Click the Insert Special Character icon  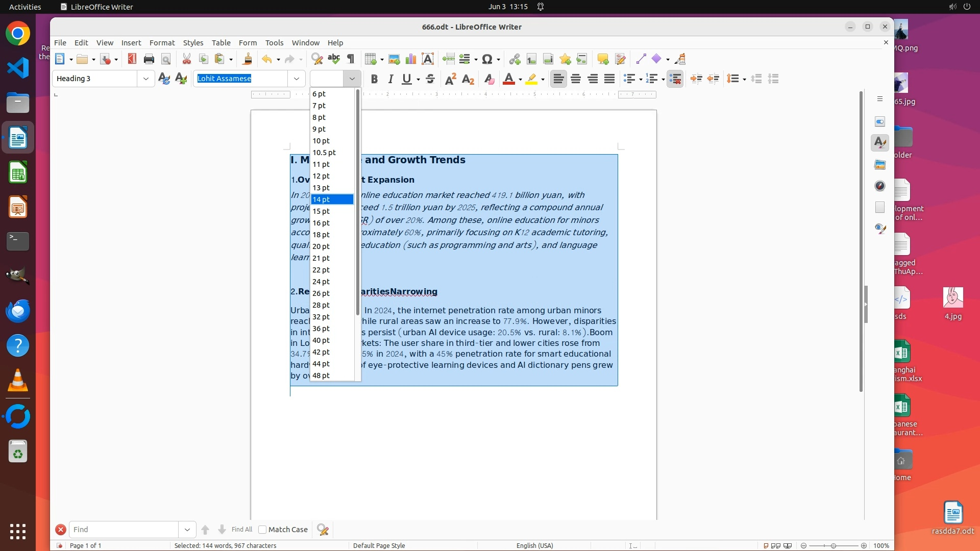[487, 59]
